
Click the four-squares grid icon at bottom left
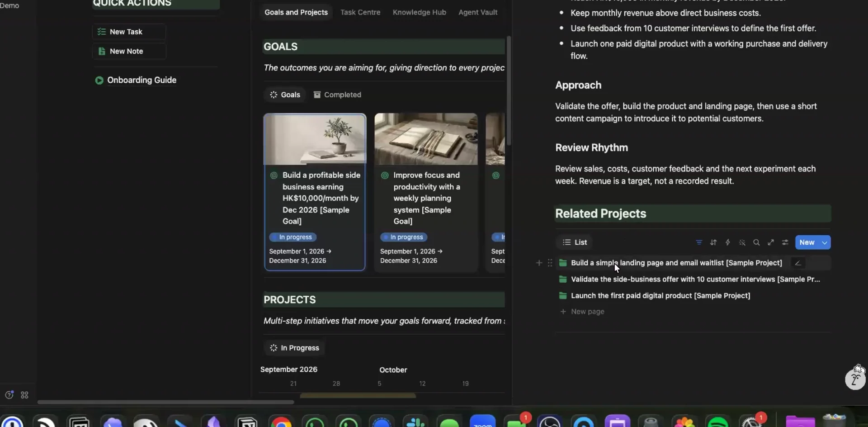point(24,395)
